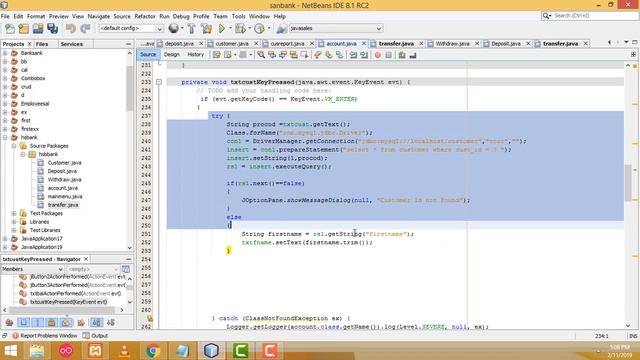Screen dimensions: 640x360
Task: Click the Open Project toolbar icon
Action: (x=38, y=28)
